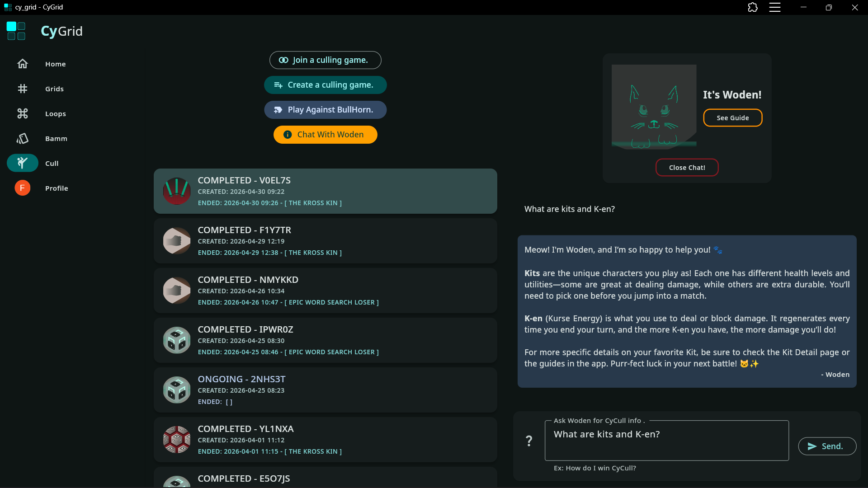Click the NMYKKD game fist avatar
Viewport: 868px width, 488px height.
[177, 291]
